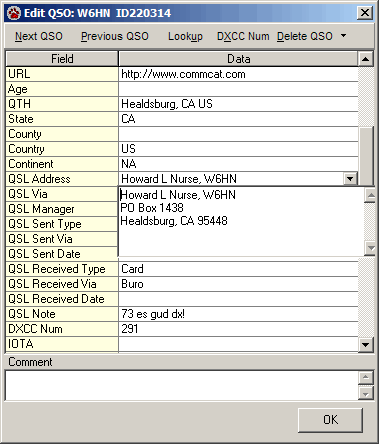Comment box scroll down arrow
Image resolution: width=379 pixels, height=444 pixels.
coord(366,394)
